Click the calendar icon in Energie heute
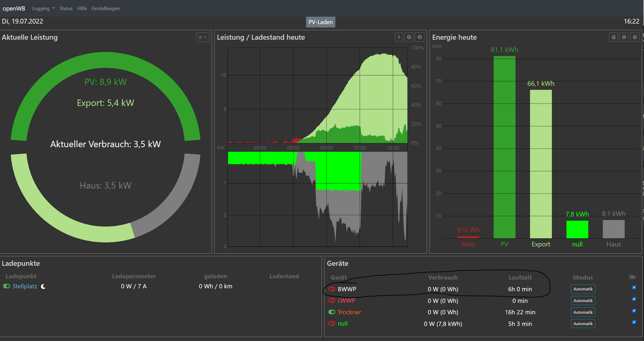This screenshot has width=644, height=341. 614,37
